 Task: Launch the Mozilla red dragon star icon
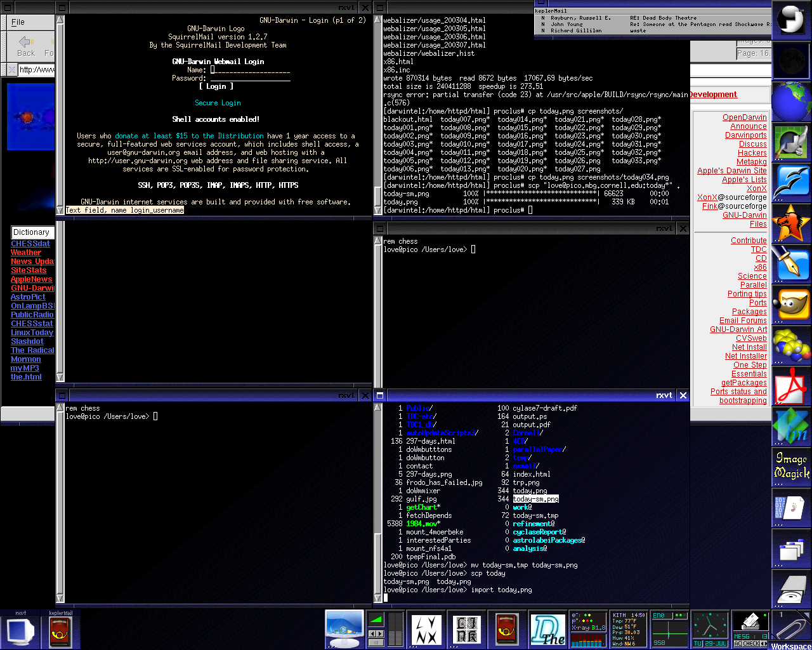(791, 223)
